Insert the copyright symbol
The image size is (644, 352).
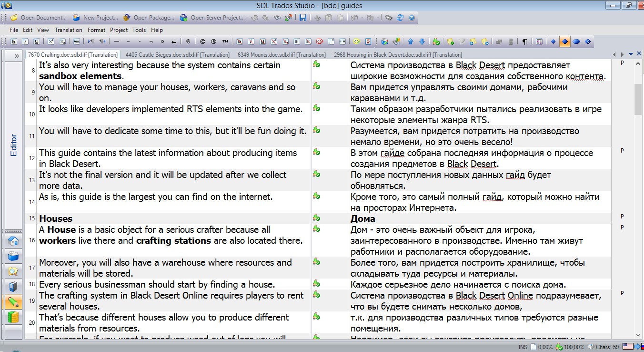[x=202, y=41]
